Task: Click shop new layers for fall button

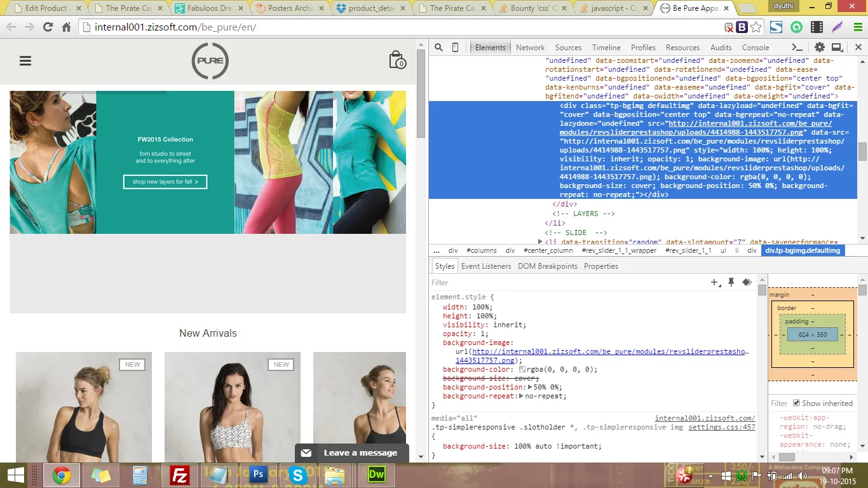Action: pos(165,182)
